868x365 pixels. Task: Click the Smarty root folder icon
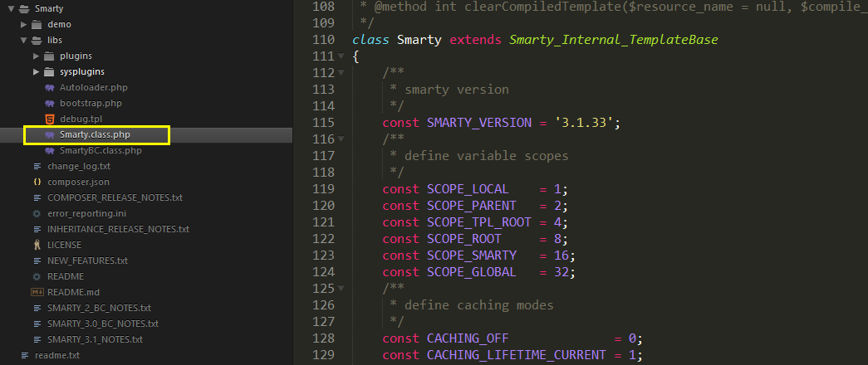(24, 9)
